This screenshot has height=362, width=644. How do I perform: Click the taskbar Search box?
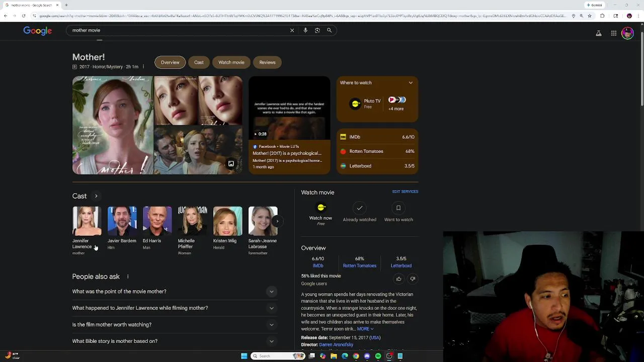pos(278,356)
